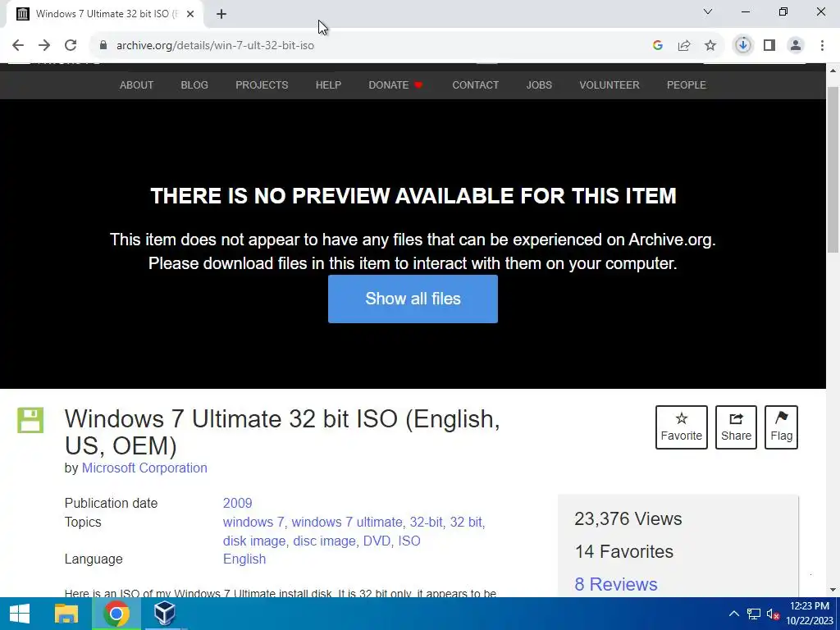Click the 14 Favorites text
Screen dimensions: 840x630
point(624,552)
